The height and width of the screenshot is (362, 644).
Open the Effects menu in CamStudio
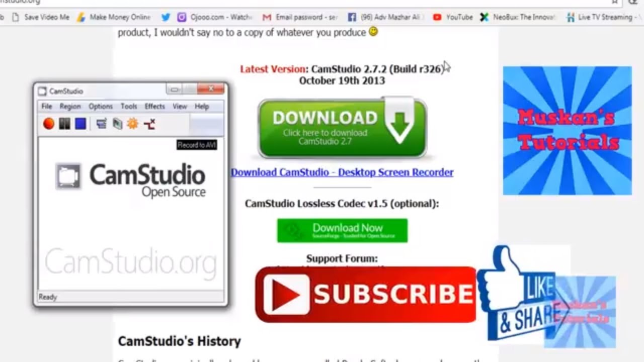coord(154,106)
